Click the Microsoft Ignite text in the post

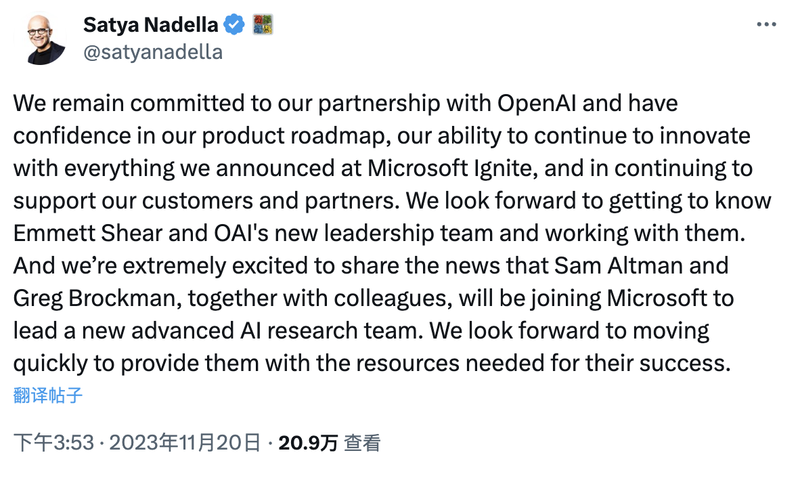[x=452, y=168]
